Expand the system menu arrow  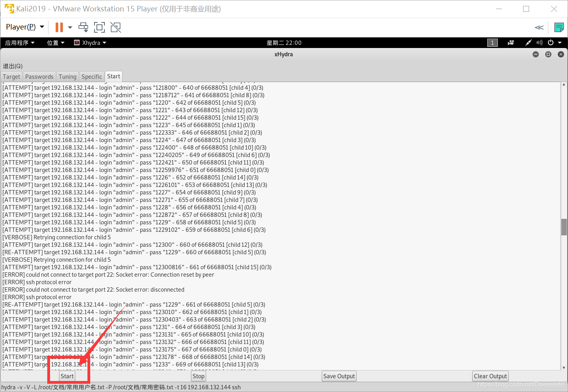click(560, 43)
